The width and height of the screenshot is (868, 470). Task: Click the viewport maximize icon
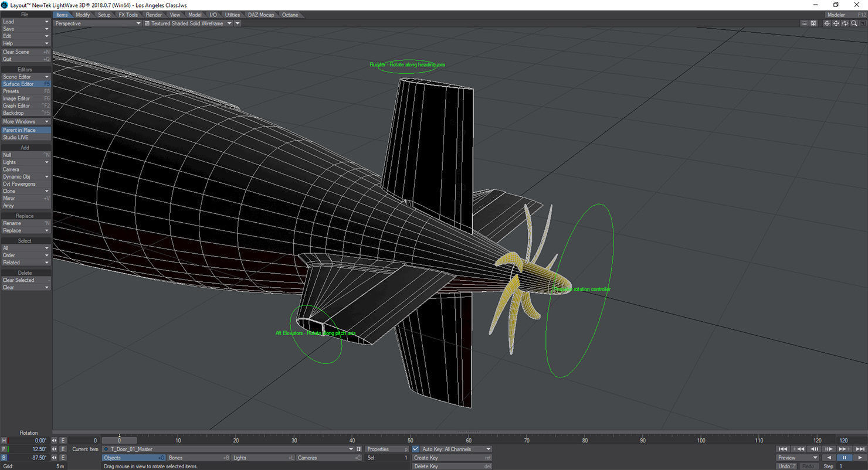[x=863, y=23]
